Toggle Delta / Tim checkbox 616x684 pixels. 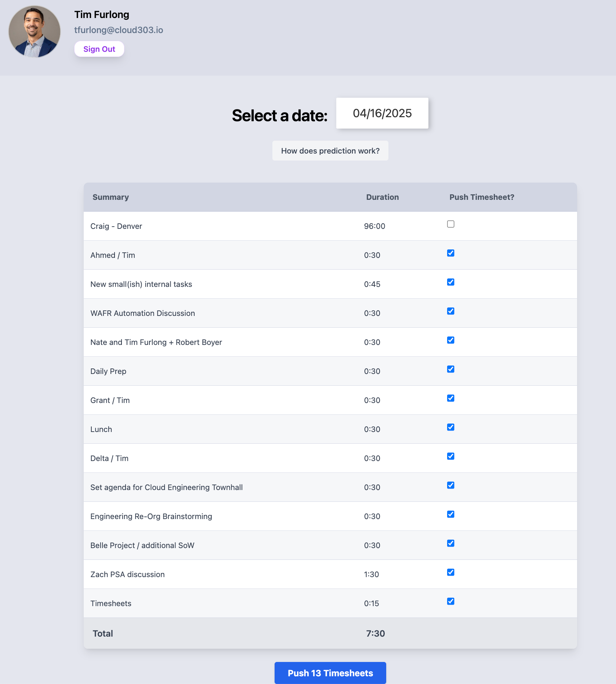tap(451, 456)
